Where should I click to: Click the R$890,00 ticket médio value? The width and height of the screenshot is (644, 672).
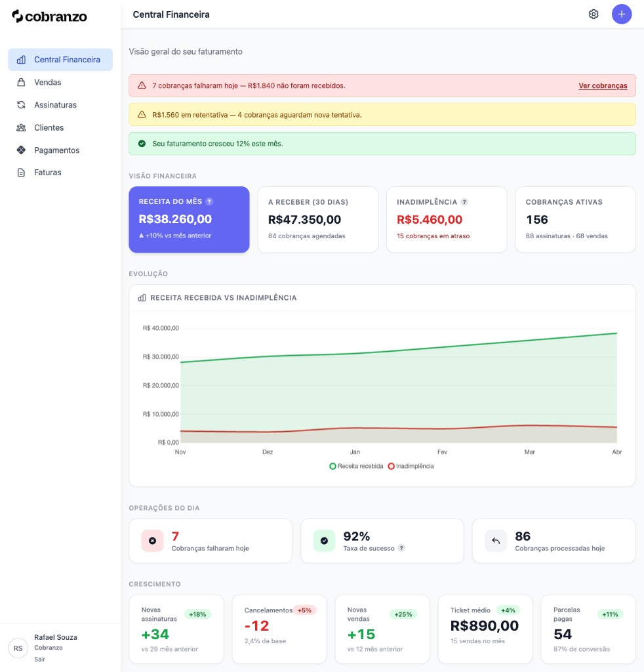pos(484,625)
